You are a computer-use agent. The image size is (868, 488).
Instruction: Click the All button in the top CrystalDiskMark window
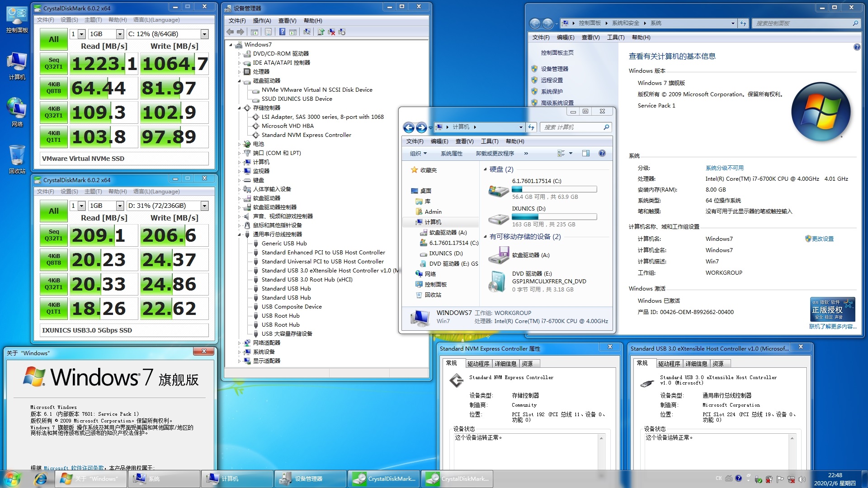pyautogui.click(x=53, y=39)
